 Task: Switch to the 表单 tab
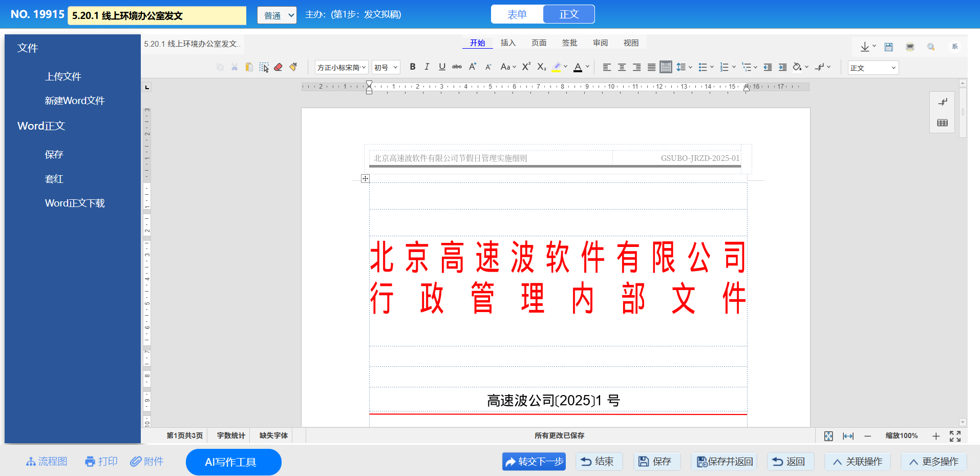pyautogui.click(x=517, y=14)
